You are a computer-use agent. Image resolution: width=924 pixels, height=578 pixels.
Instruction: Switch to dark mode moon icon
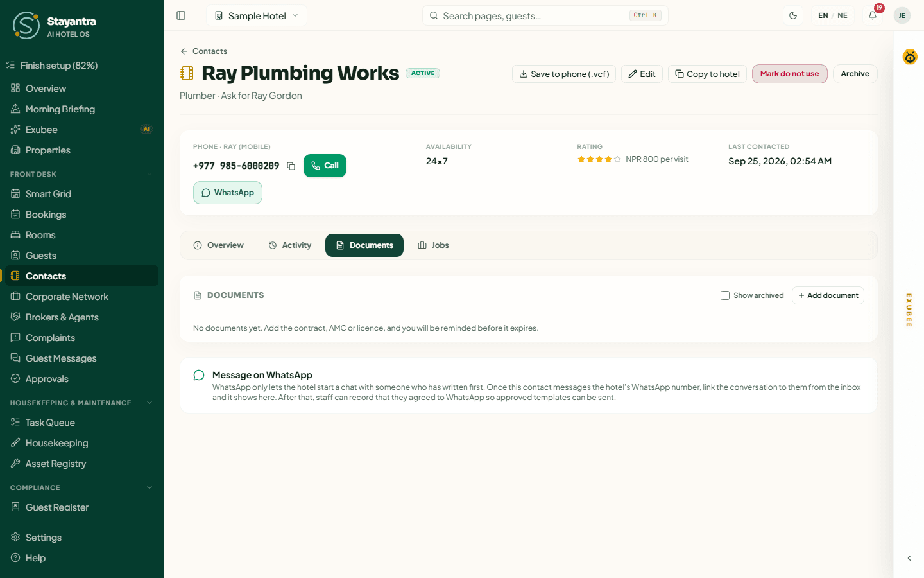click(x=793, y=15)
